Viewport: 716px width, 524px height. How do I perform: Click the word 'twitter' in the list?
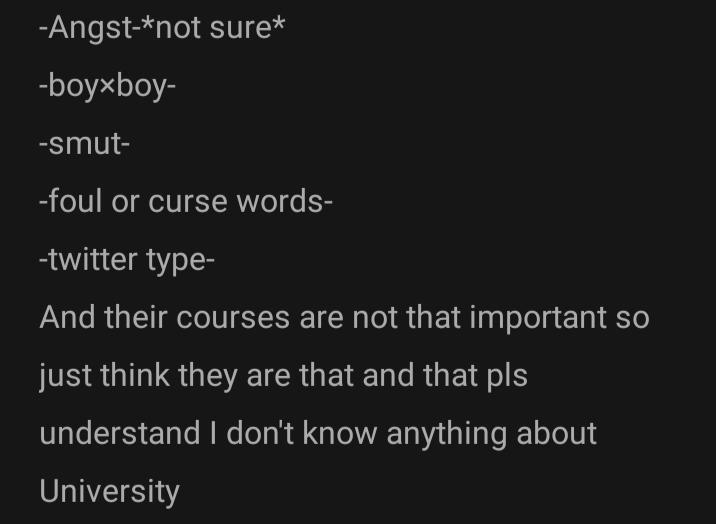click(x=93, y=259)
